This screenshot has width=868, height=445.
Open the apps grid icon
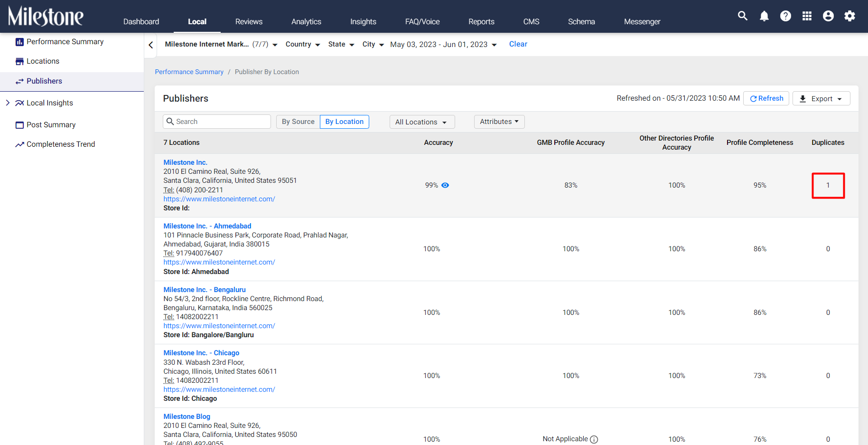tap(807, 16)
